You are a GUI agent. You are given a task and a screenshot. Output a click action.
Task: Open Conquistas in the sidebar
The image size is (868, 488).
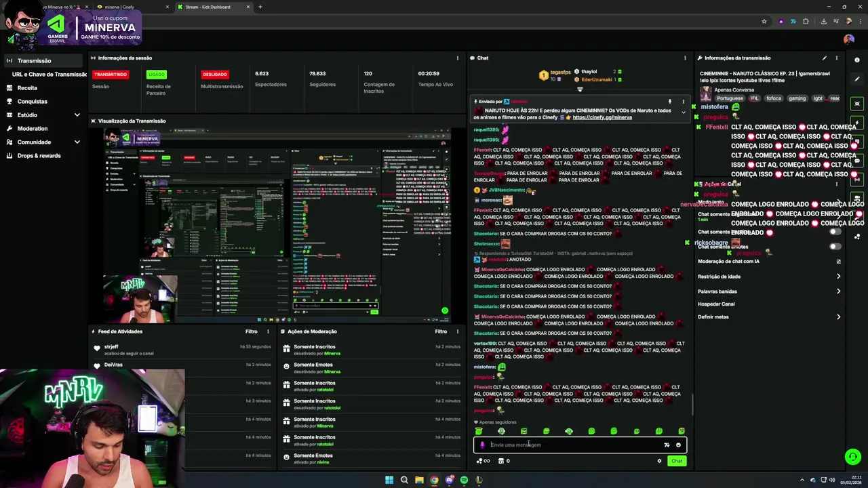(32, 101)
